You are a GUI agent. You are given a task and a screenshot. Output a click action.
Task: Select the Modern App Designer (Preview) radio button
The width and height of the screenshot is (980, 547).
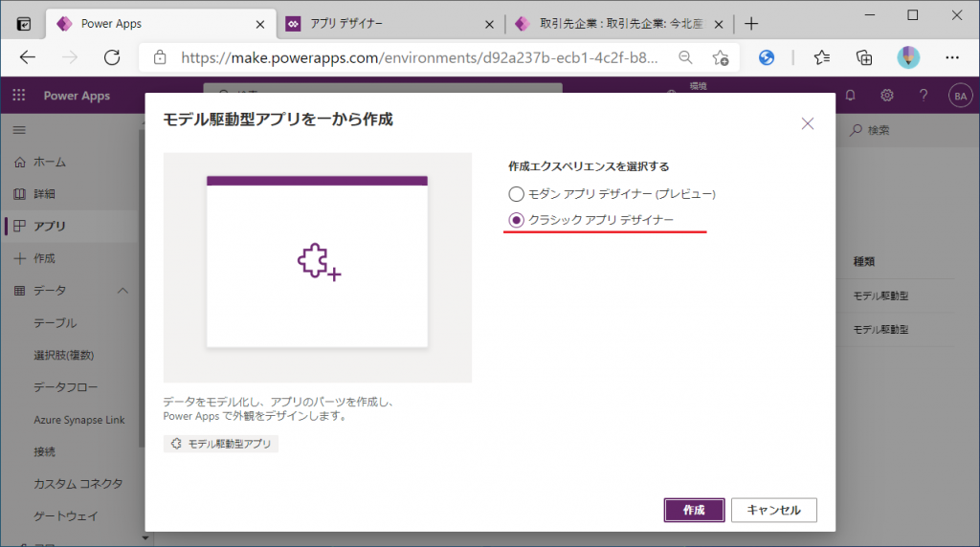(516, 194)
